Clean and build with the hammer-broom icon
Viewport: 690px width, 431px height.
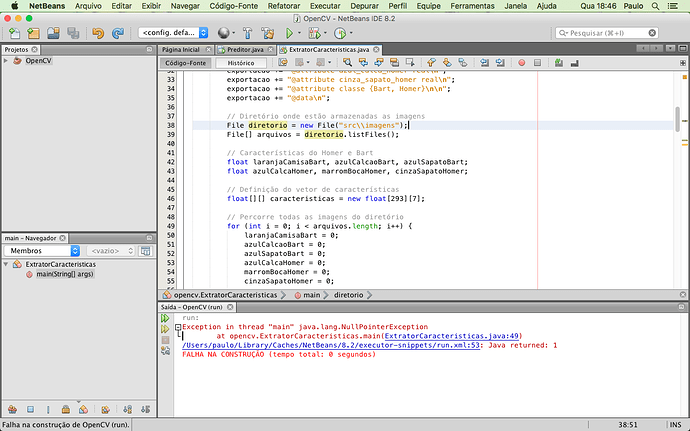(x=268, y=33)
